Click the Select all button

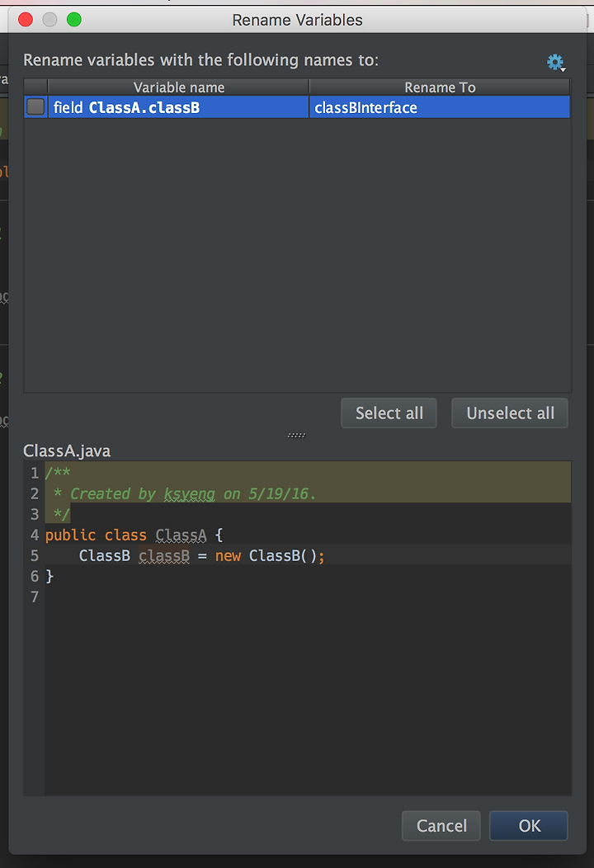pyautogui.click(x=389, y=413)
